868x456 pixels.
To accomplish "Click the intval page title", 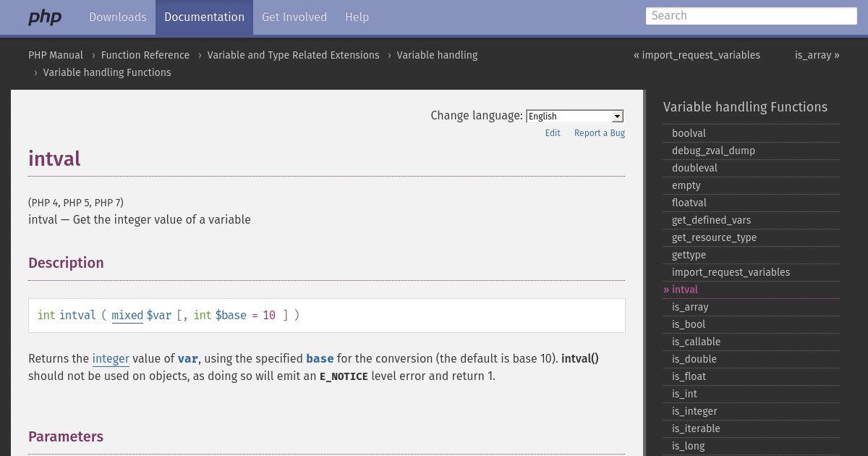I will (x=54, y=159).
